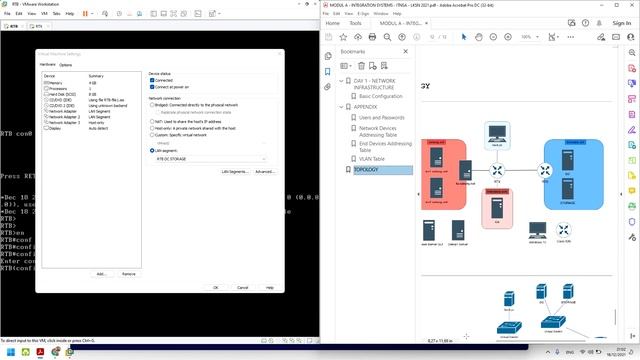Click the Advanced... button

(x=265, y=171)
